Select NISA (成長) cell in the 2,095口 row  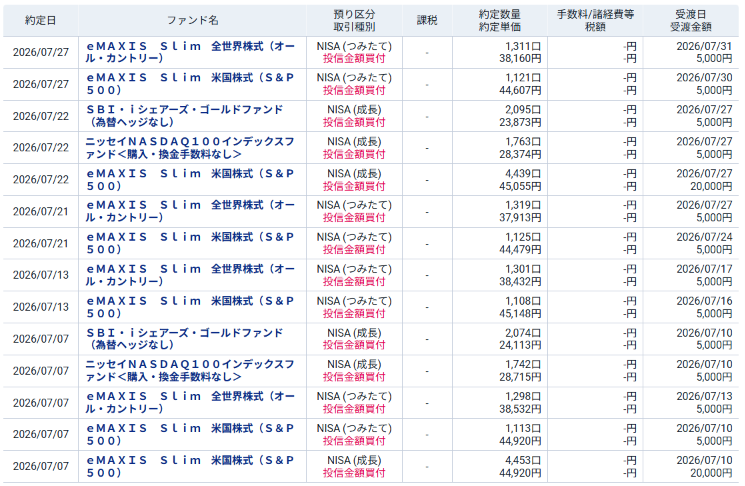tap(354, 110)
